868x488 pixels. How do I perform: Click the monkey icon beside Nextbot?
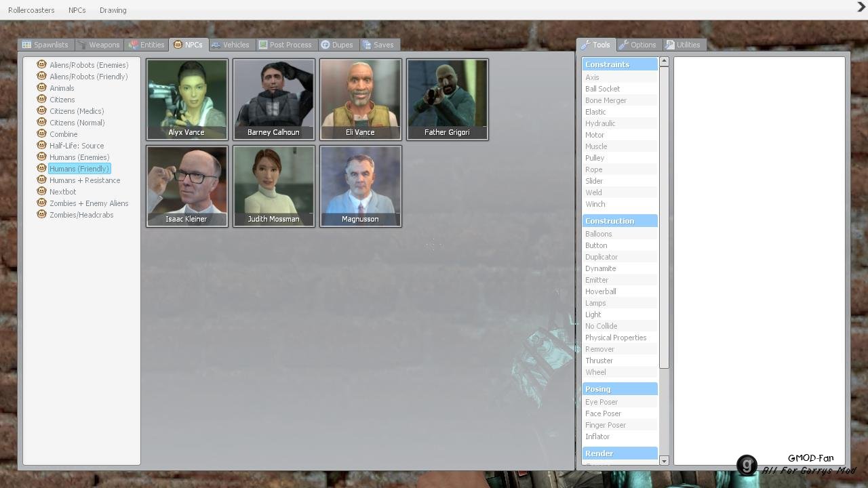pyautogui.click(x=41, y=191)
